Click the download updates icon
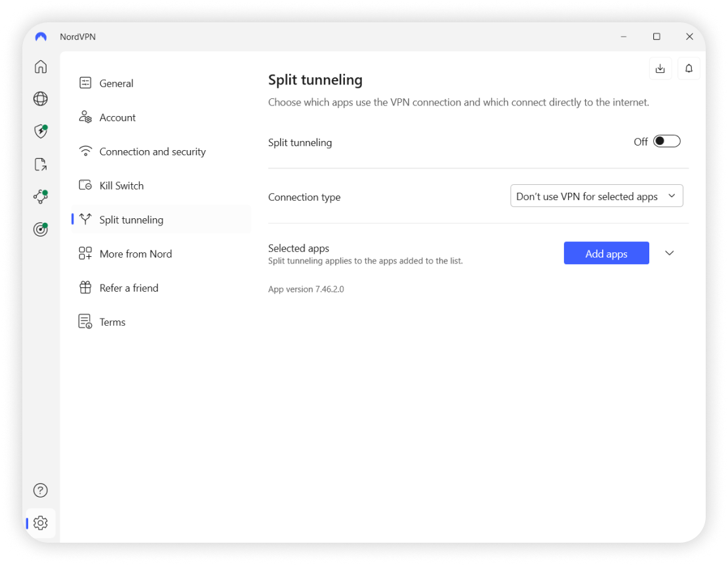Image resolution: width=728 pixels, height=565 pixels. point(660,69)
